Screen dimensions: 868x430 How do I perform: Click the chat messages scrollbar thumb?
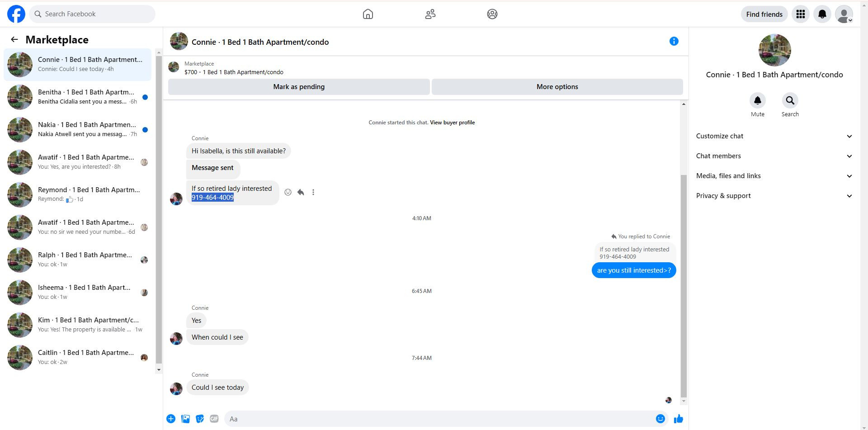[684, 286]
